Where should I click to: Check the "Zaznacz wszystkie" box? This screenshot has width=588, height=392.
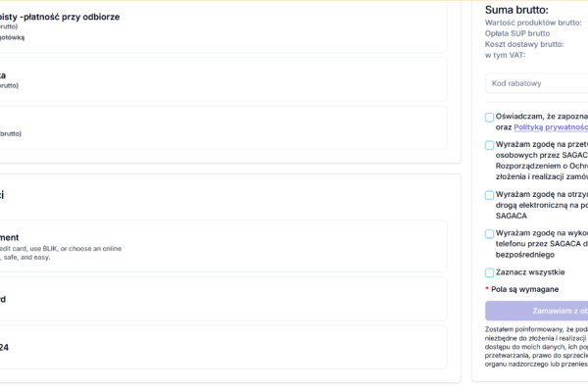pyautogui.click(x=490, y=272)
